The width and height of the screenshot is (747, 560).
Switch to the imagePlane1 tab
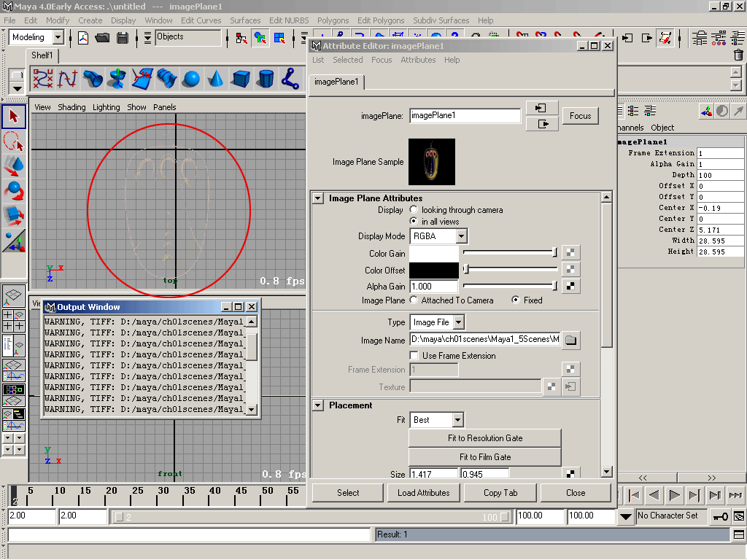click(336, 82)
